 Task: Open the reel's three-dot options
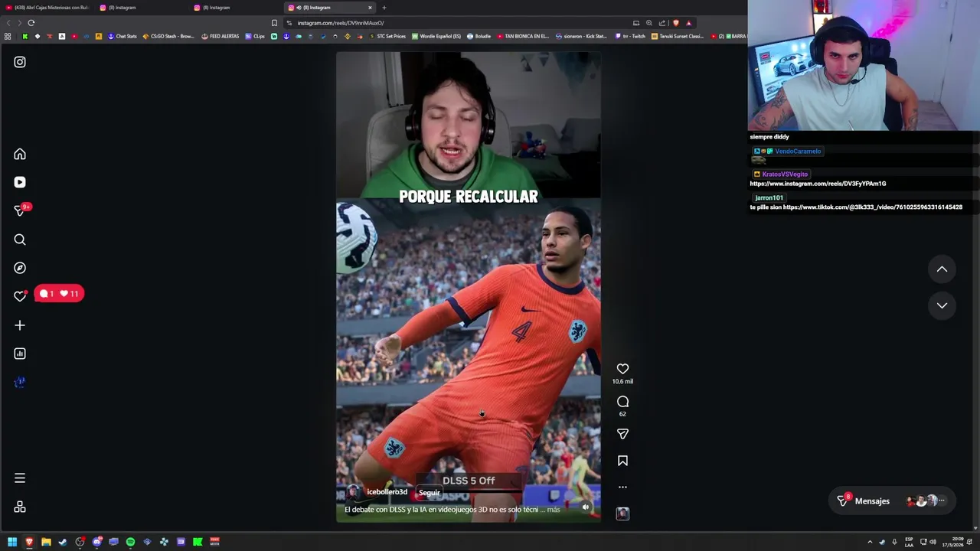[622, 487]
